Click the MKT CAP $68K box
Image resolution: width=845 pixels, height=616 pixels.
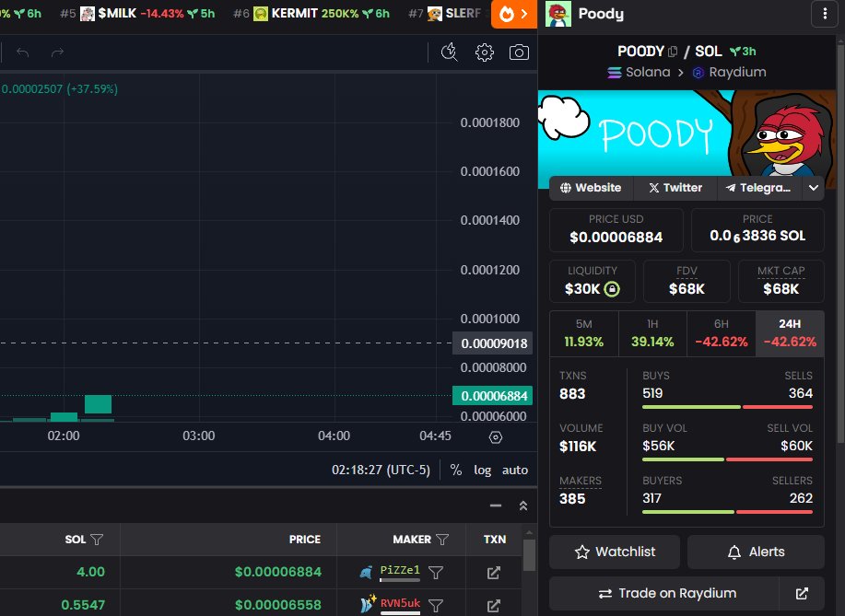pyautogui.click(x=780, y=281)
